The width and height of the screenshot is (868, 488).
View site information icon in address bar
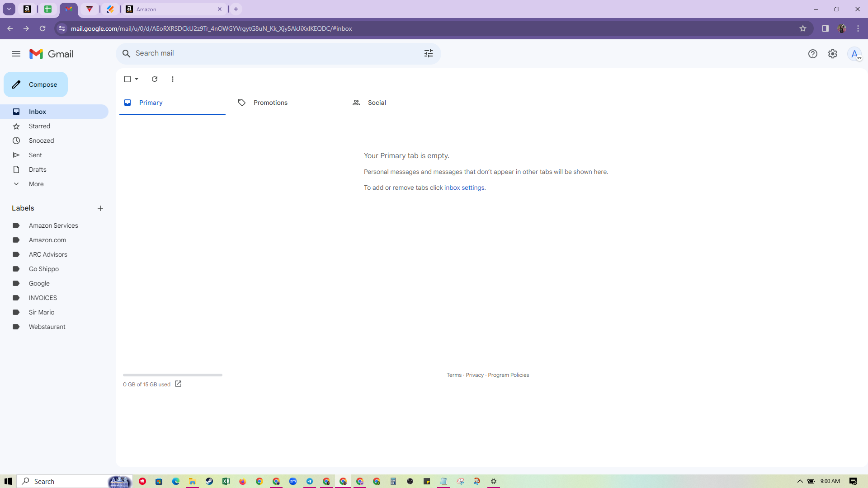point(62,28)
